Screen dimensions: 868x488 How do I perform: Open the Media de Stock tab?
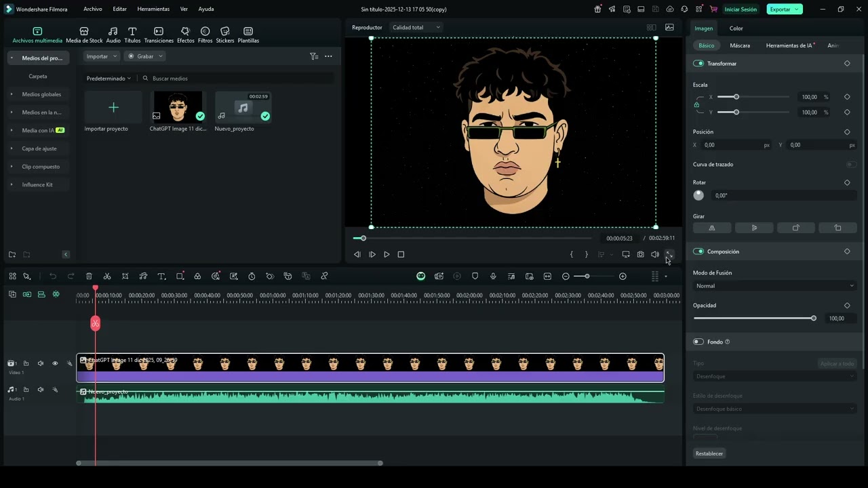click(84, 35)
